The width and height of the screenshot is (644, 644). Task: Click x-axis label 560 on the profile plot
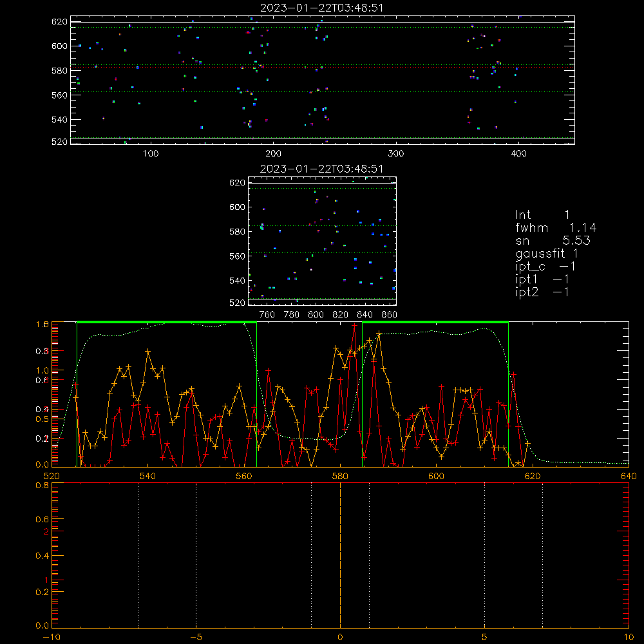[244, 476]
